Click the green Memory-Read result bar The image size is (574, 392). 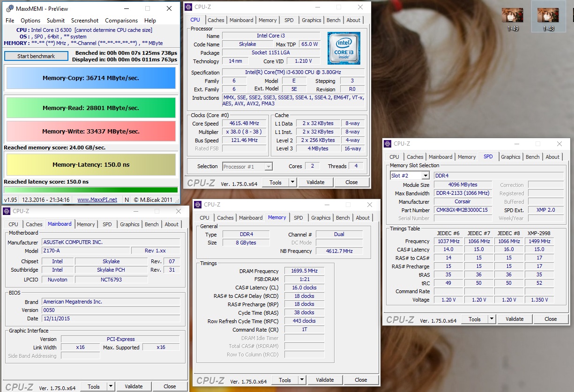click(x=91, y=108)
